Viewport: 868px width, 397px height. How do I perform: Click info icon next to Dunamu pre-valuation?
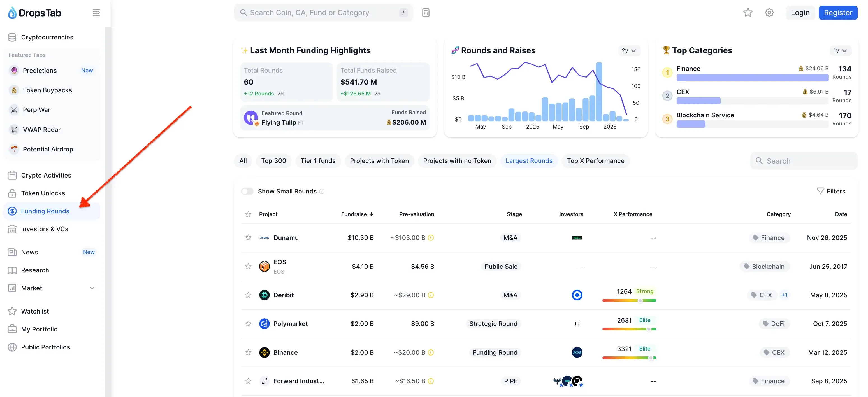pyautogui.click(x=431, y=238)
